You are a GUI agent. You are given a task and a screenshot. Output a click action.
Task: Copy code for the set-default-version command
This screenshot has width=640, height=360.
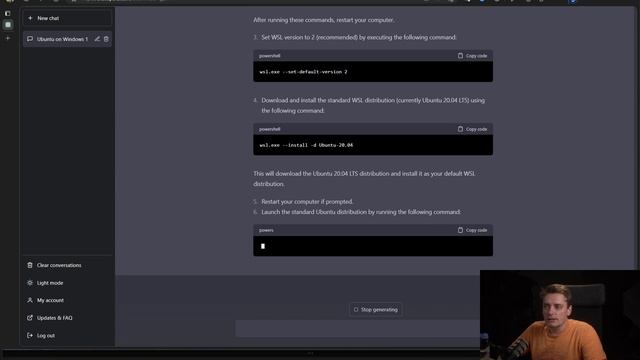point(472,56)
